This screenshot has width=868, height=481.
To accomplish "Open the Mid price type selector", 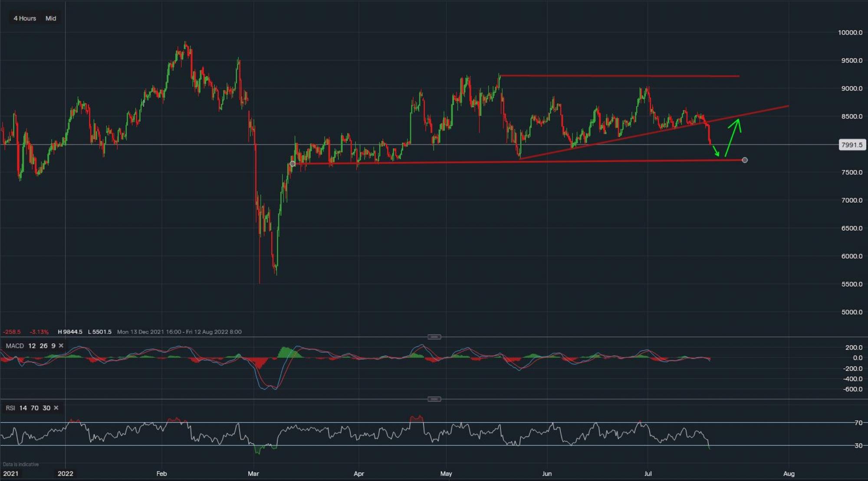I will click(x=51, y=18).
